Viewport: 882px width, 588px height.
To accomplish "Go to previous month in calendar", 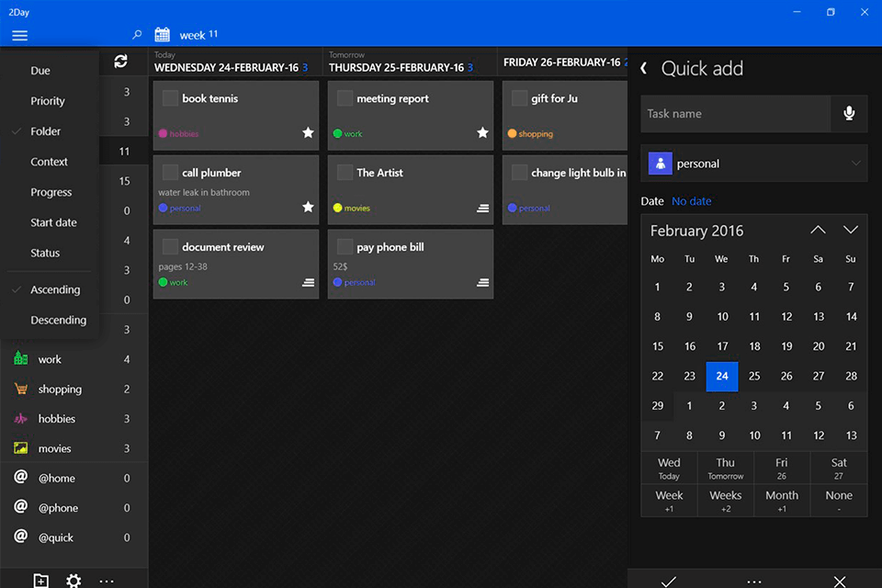I will [x=818, y=230].
